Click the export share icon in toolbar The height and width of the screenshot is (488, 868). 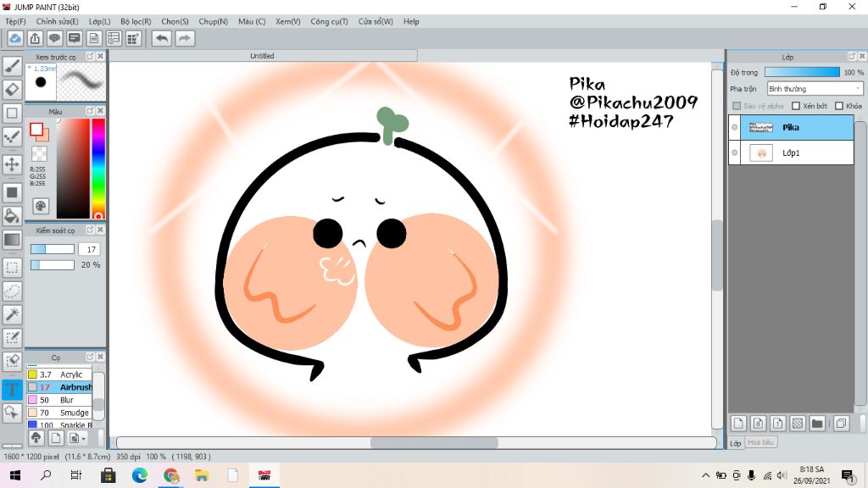point(35,38)
